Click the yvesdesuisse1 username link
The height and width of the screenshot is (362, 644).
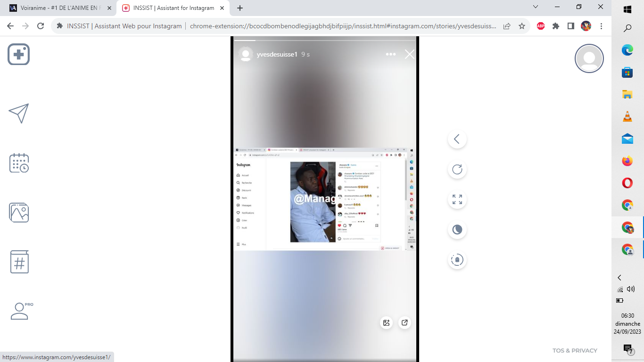pos(277,54)
